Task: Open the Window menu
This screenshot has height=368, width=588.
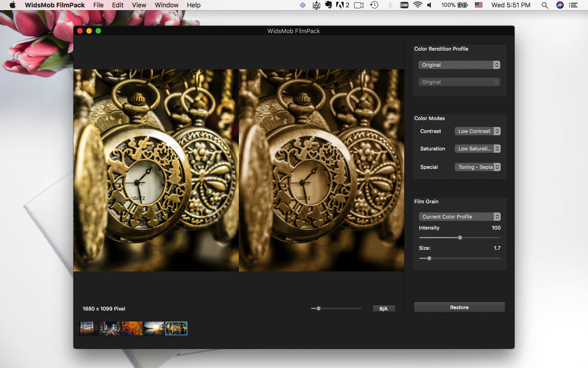Action: click(x=167, y=5)
